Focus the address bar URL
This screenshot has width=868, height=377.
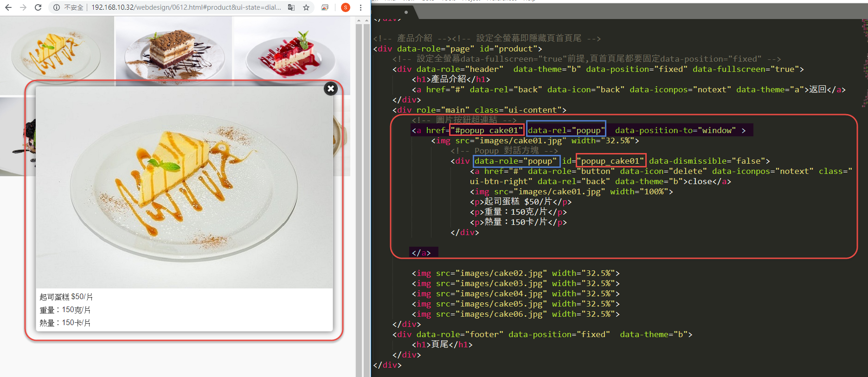tap(186, 7)
